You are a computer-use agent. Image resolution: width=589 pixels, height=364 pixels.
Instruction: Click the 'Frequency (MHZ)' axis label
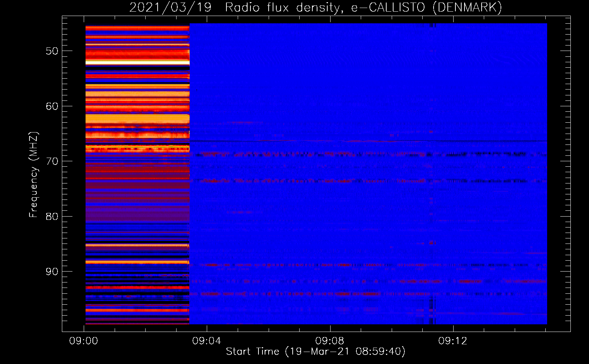[33, 175]
